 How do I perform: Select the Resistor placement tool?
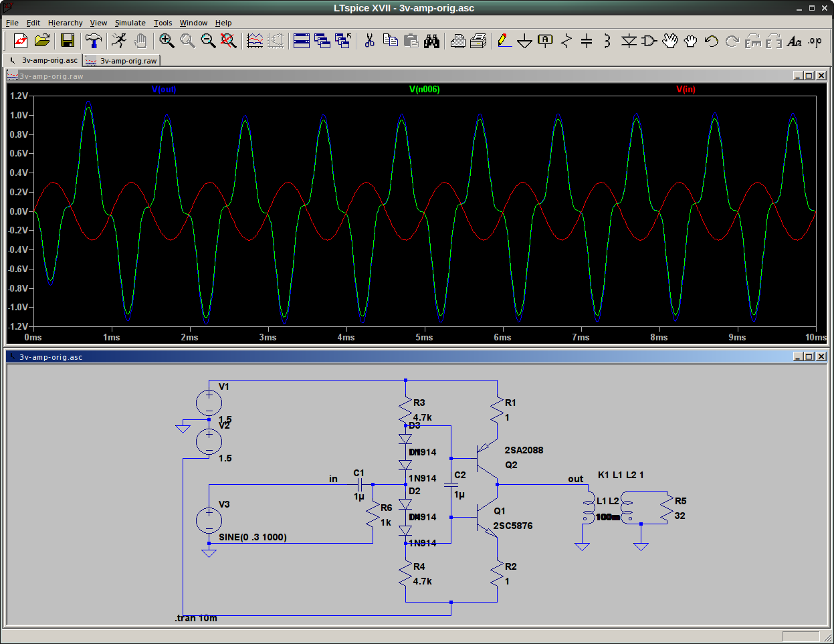click(x=566, y=41)
